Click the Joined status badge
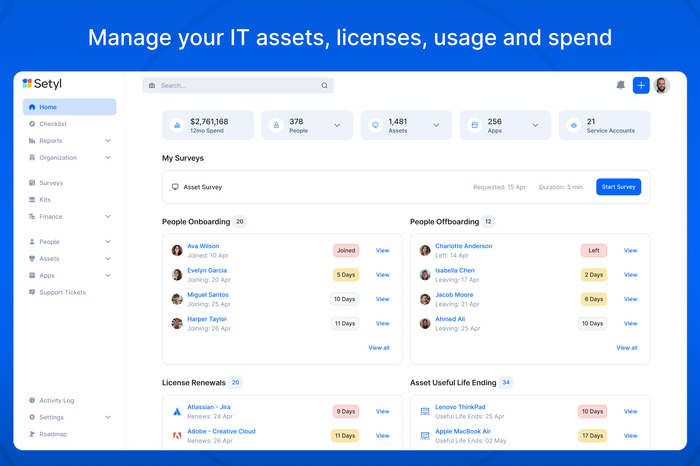The height and width of the screenshot is (466, 700). click(x=346, y=250)
